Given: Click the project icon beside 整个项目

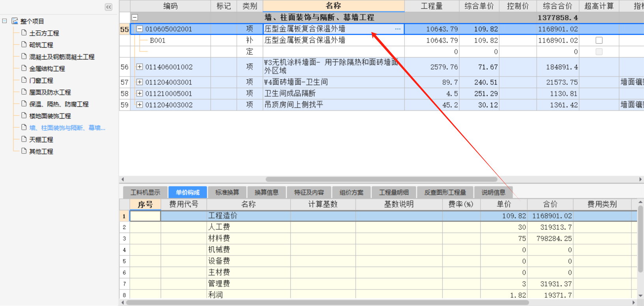Looking at the screenshot, I should 15,21.
